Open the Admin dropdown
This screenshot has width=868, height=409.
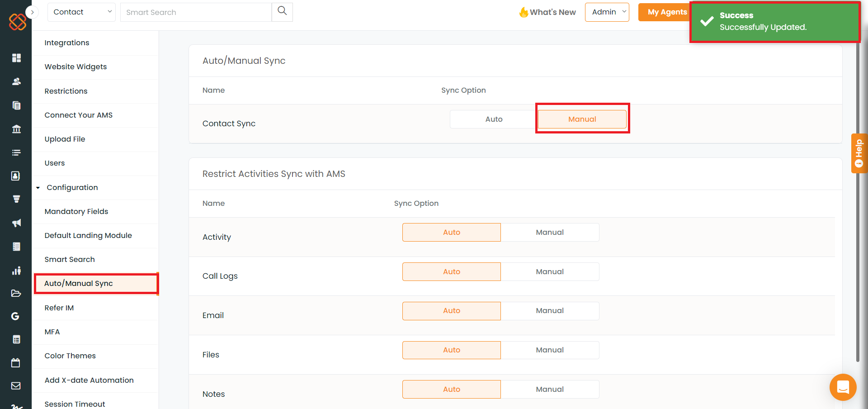pos(607,12)
